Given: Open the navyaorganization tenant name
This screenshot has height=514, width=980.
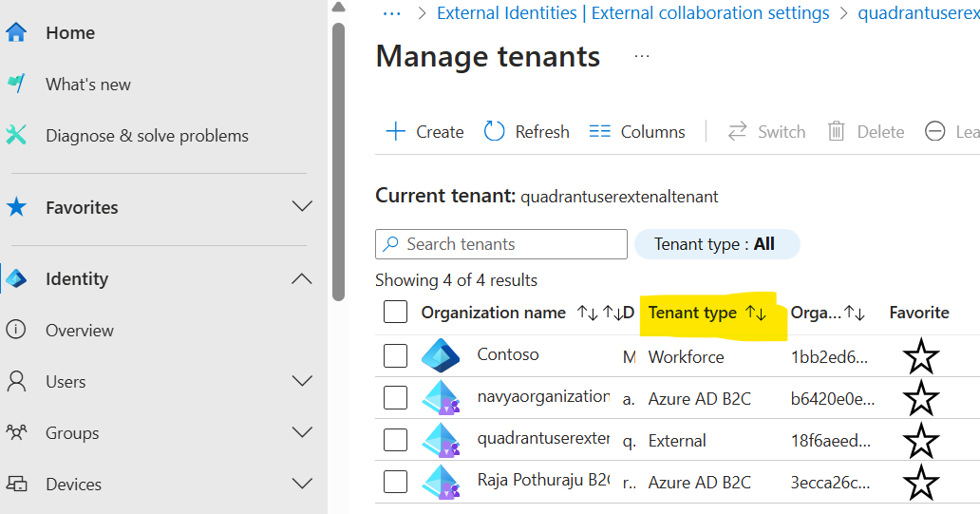Looking at the screenshot, I should tap(543, 396).
